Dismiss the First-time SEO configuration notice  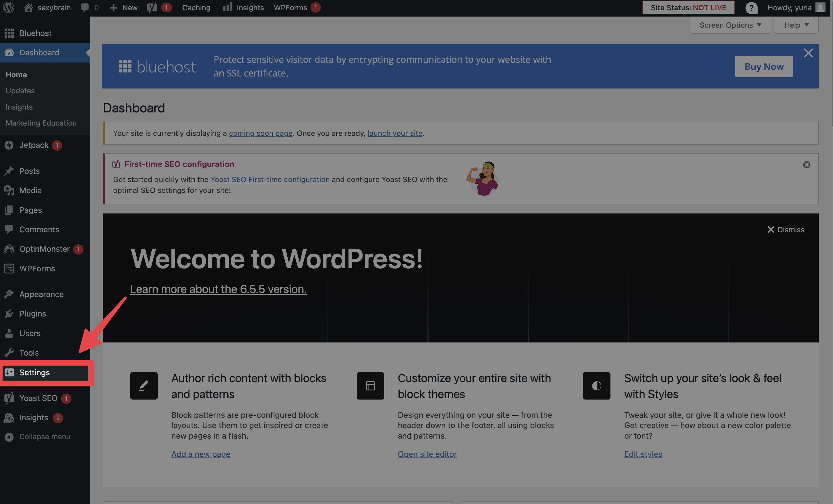coord(807,164)
